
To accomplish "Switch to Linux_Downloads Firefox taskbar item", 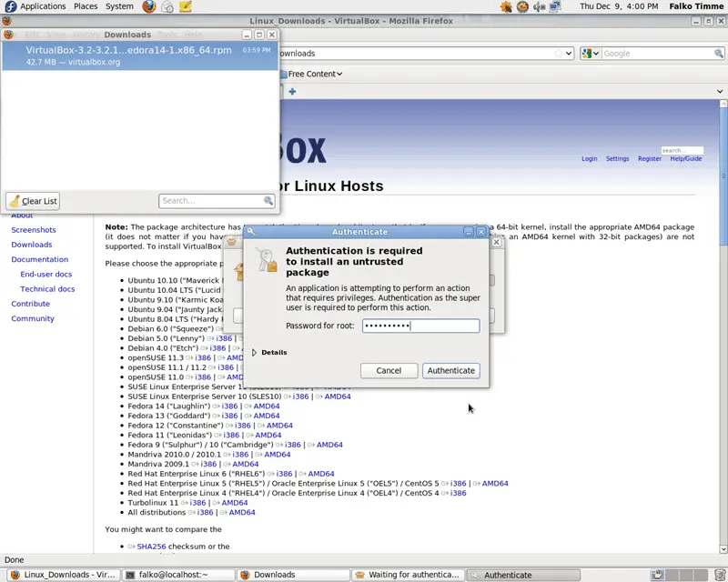I will click(64, 575).
